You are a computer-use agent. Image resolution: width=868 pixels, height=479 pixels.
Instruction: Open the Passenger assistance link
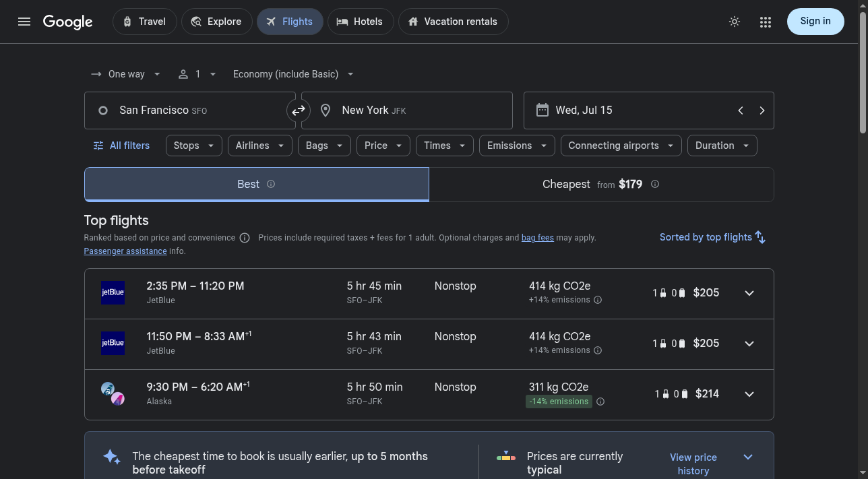coord(125,251)
